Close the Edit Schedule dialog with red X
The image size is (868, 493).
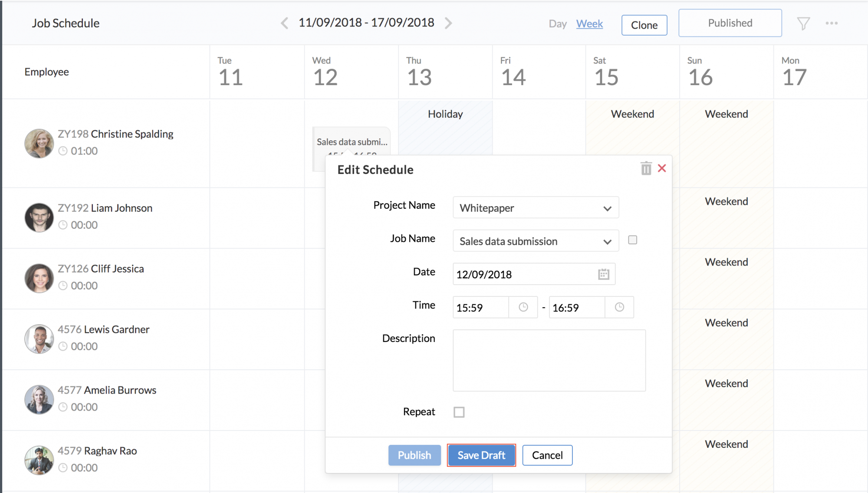662,168
